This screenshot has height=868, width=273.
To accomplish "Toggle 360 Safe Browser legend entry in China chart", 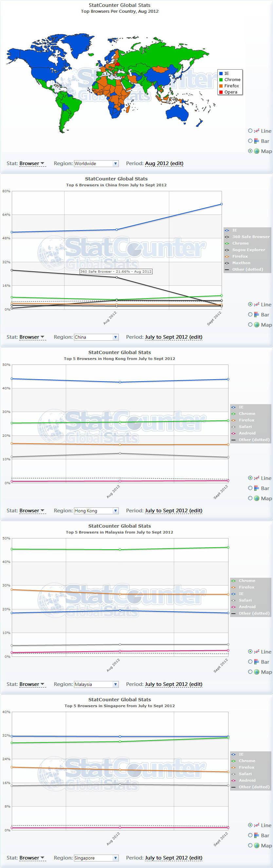I will coord(250,237).
